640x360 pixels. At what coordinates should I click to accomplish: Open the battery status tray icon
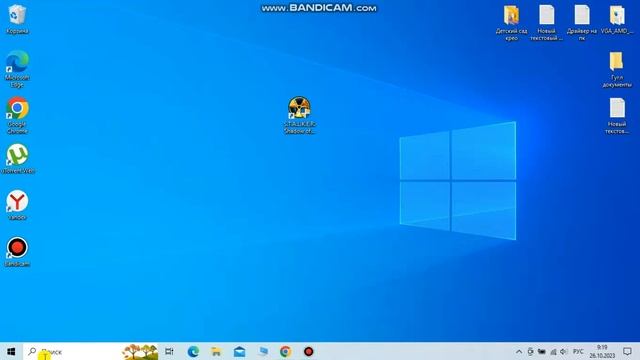[542, 351]
